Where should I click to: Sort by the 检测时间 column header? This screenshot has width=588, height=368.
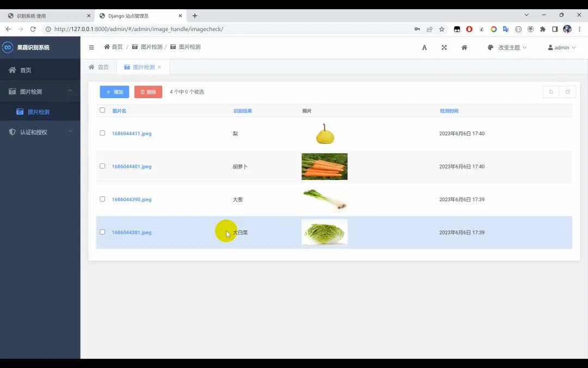pos(449,111)
